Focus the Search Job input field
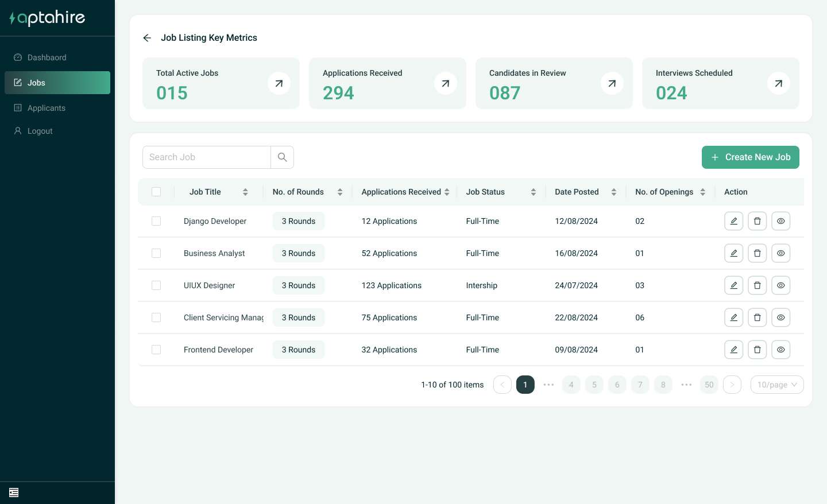827x504 pixels. coord(206,157)
